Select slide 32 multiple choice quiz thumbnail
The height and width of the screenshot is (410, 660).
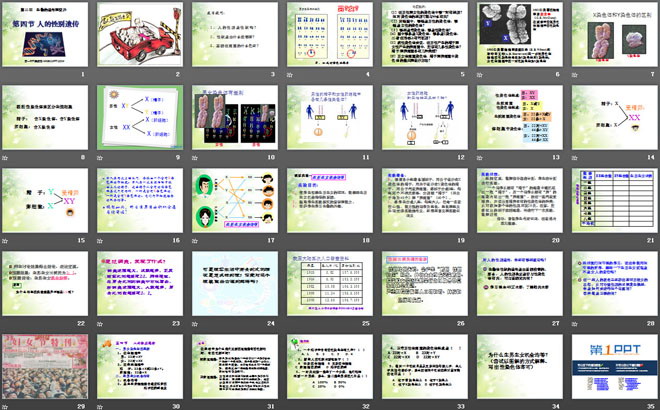click(330, 366)
